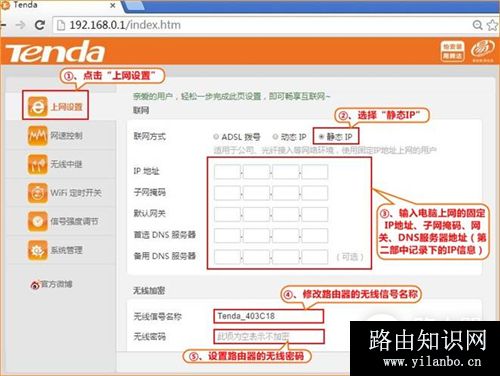The image size is (500, 376).
Task: Open 信号强度调节 menu entry text
Action: click(74, 222)
